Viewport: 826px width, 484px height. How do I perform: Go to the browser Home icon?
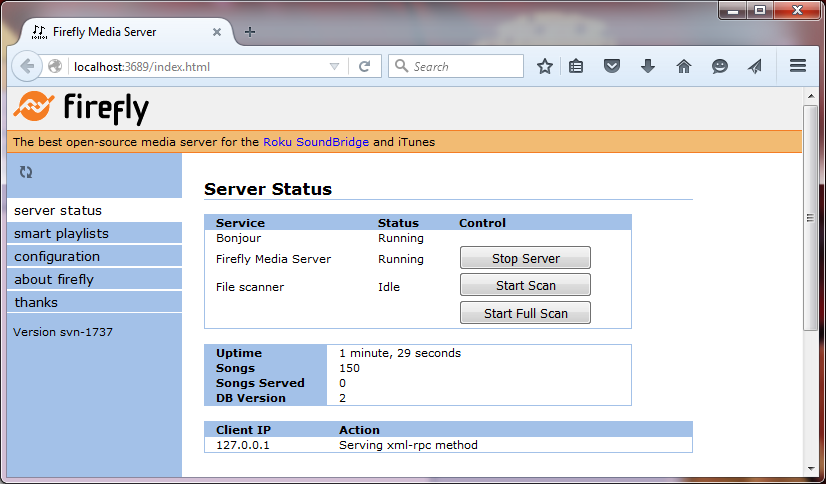(x=684, y=66)
